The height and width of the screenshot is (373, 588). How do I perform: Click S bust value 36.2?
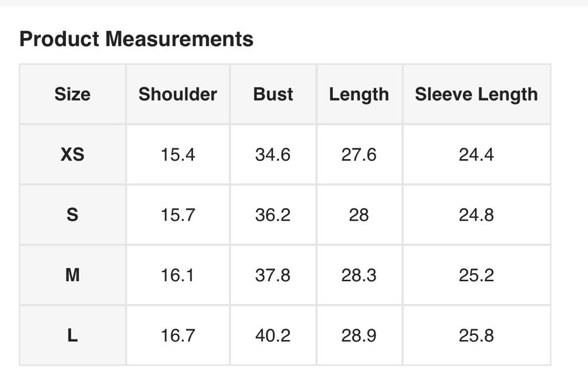click(x=273, y=215)
